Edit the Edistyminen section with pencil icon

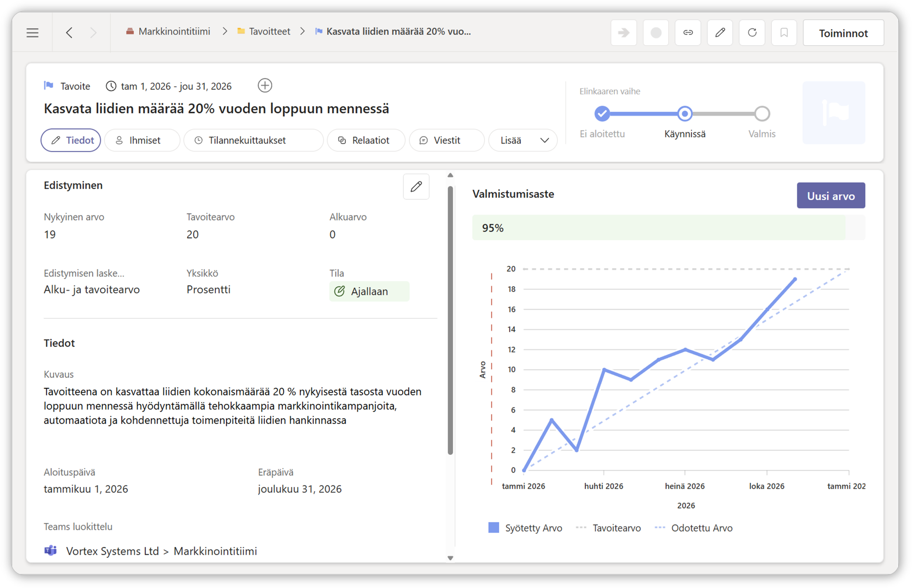pyautogui.click(x=416, y=187)
